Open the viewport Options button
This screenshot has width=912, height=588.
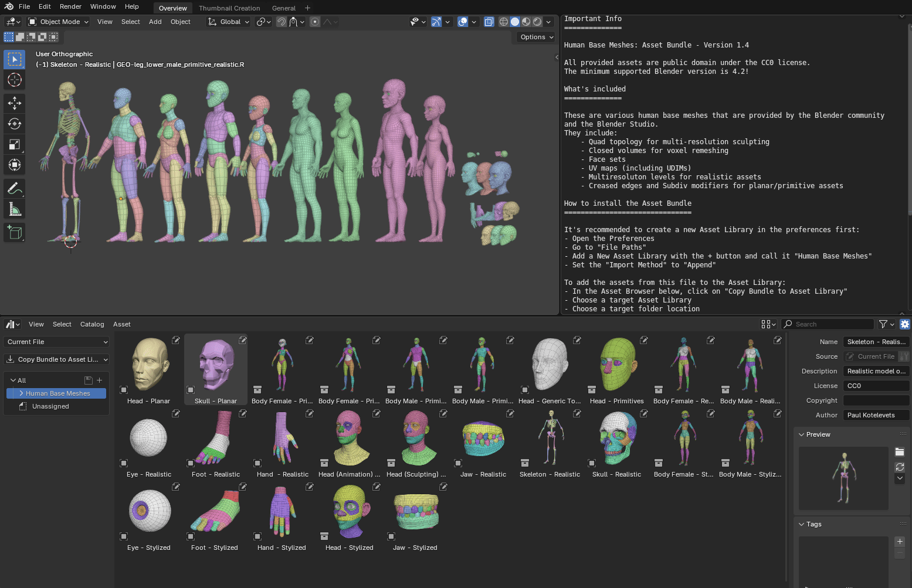(x=534, y=36)
